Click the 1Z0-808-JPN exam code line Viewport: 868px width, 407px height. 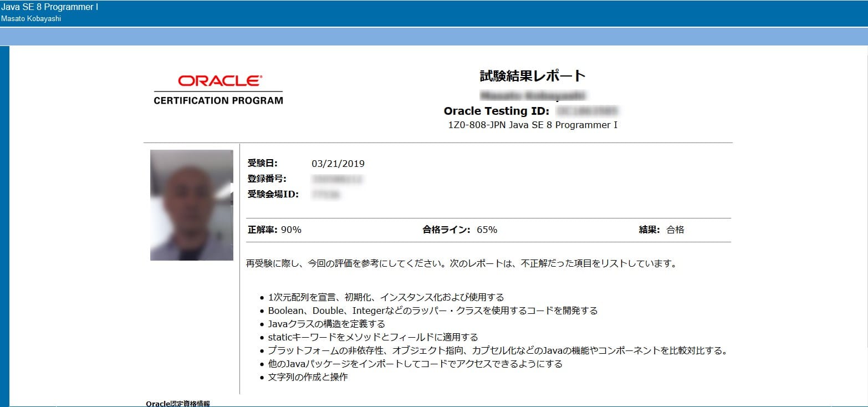tap(532, 125)
